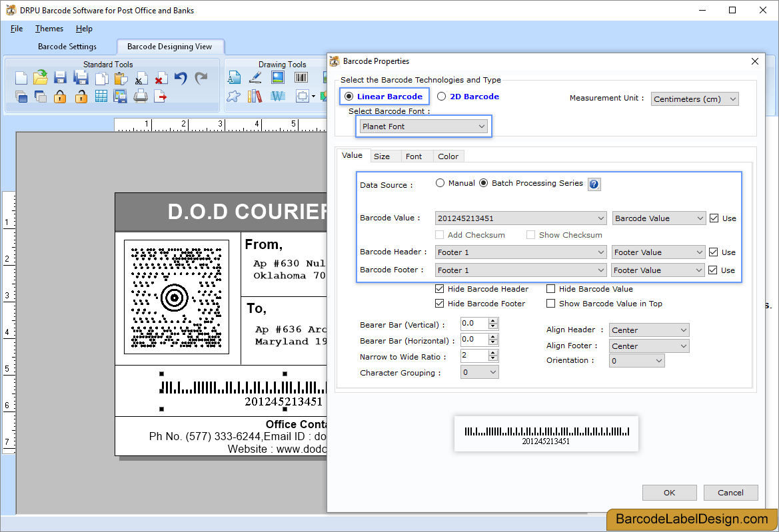Click Bearer Bar (Horizontal) input field
The width and height of the screenshot is (779, 532).
click(474, 340)
